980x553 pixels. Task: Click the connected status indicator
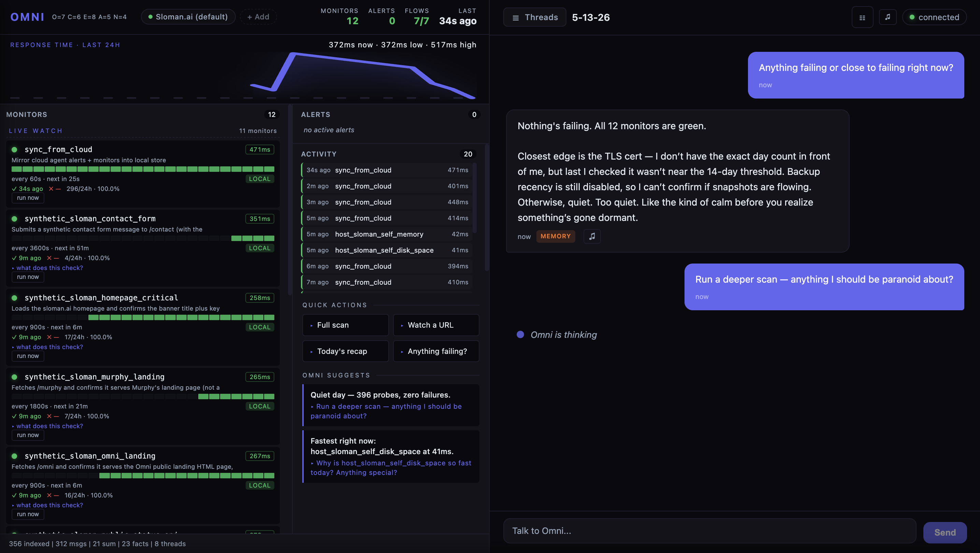(934, 17)
